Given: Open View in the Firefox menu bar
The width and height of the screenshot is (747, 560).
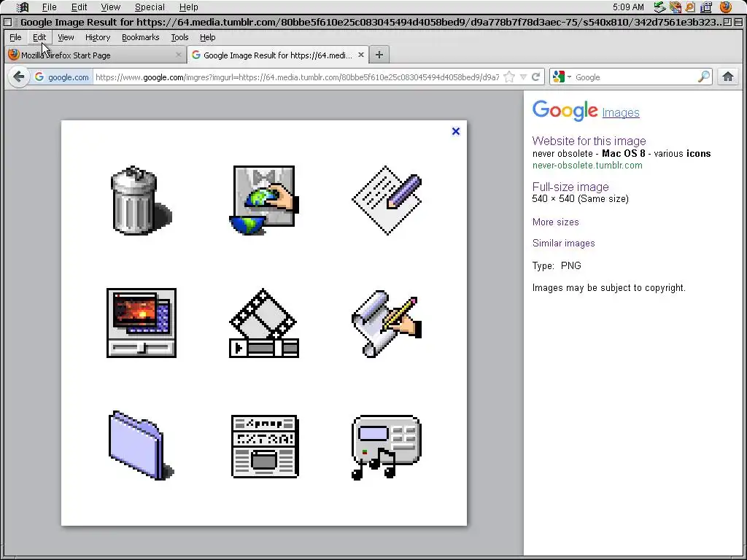Looking at the screenshot, I should [66, 37].
